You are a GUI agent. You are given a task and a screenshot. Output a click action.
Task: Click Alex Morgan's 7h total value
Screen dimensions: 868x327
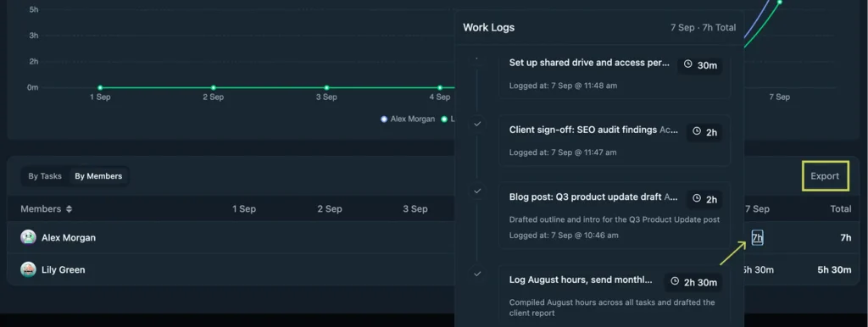pos(846,238)
